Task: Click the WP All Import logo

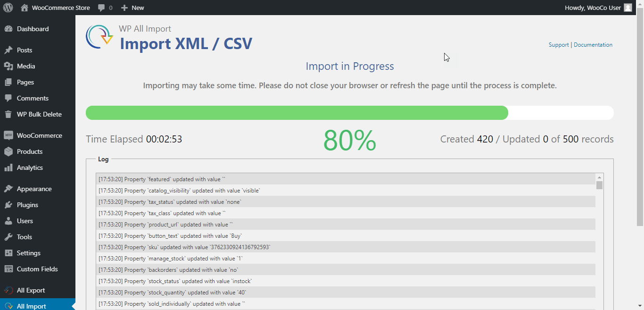Action: click(99, 37)
